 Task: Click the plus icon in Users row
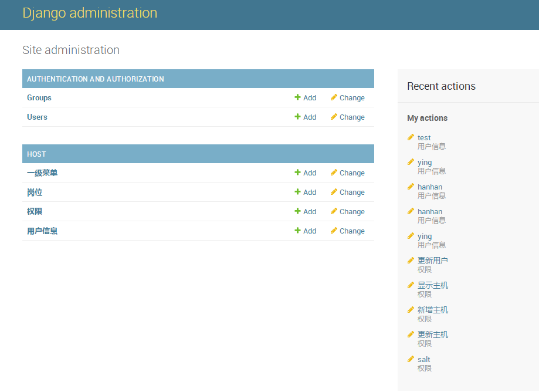[297, 117]
